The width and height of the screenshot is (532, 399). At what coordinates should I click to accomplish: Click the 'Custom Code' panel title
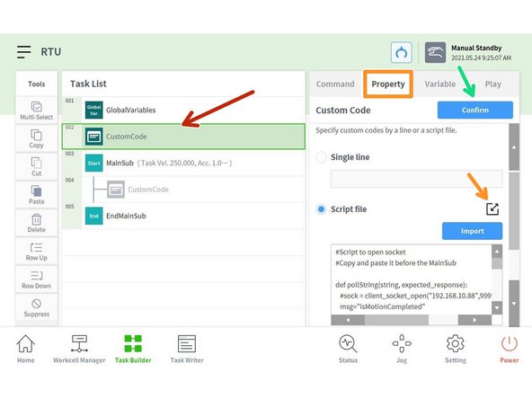[343, 111]
